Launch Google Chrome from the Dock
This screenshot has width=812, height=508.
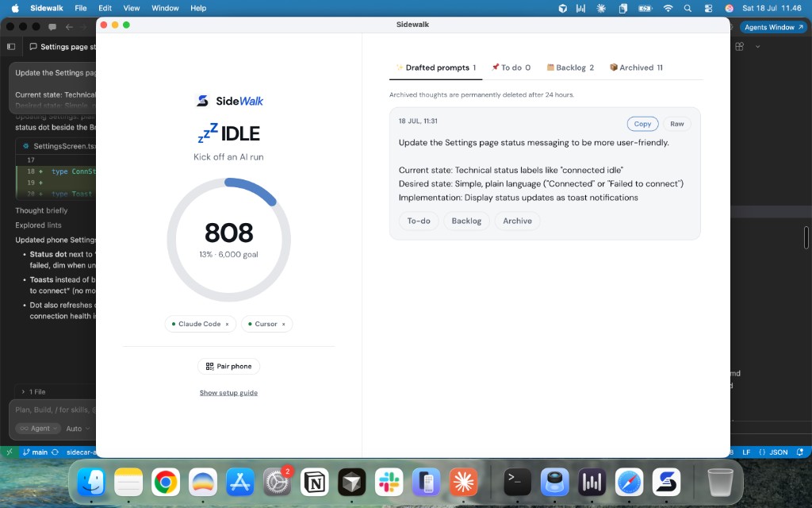(166, 482)
